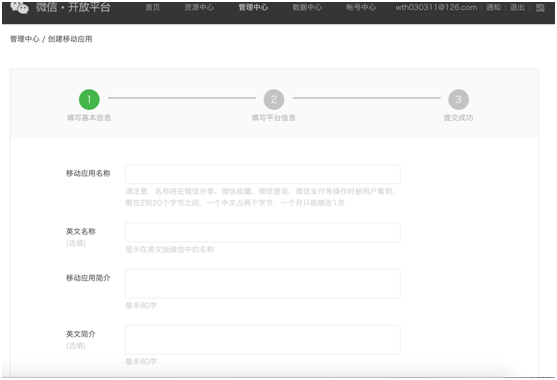Focus the 移动应用简介 text area
The width and height of the screenshot is (557, 380).
pos(263,283)
